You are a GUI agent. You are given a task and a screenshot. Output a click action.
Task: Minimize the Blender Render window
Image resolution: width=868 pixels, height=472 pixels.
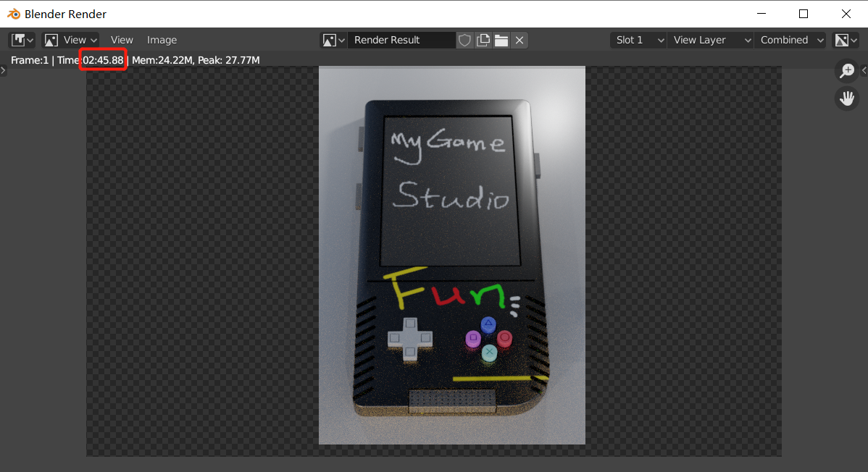coord(761,14)
